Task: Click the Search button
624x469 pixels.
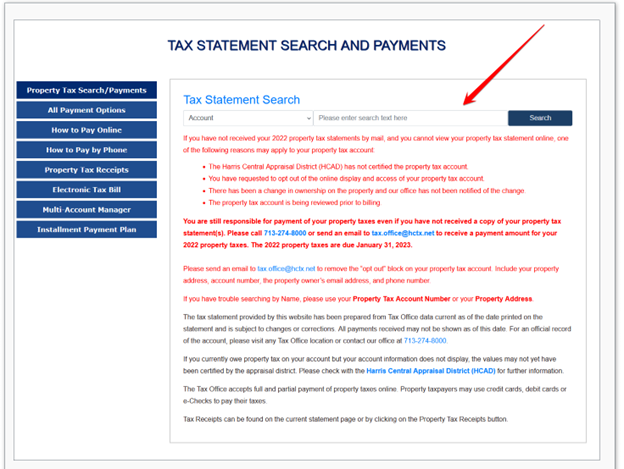Action: coord(540,118)
